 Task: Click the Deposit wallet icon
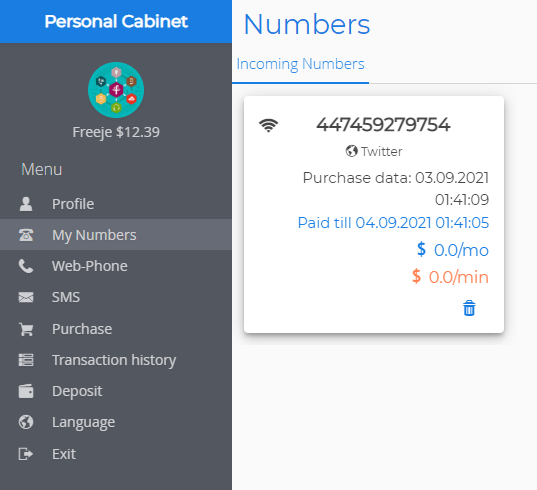26,391
